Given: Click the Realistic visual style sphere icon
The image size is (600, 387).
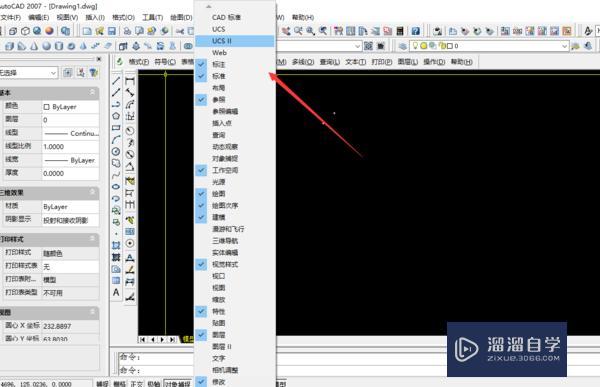Looking at the screenshot, I should pyautogui.click(x=49, y=31).
